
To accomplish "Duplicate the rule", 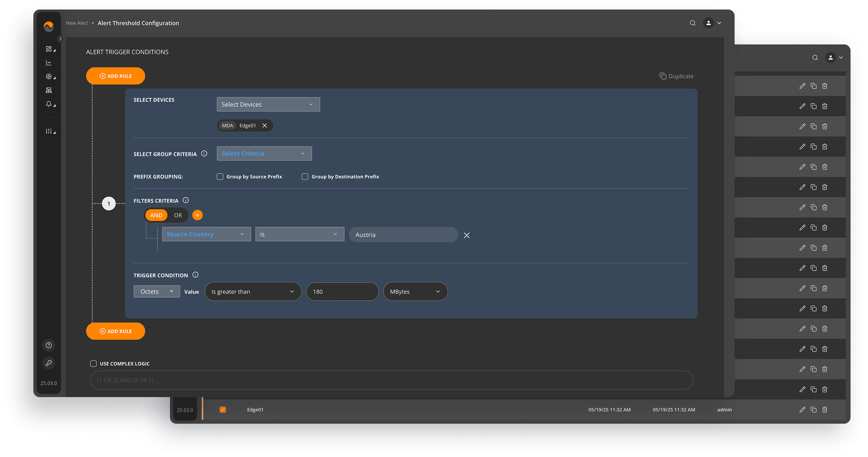I will pos(677,76).
